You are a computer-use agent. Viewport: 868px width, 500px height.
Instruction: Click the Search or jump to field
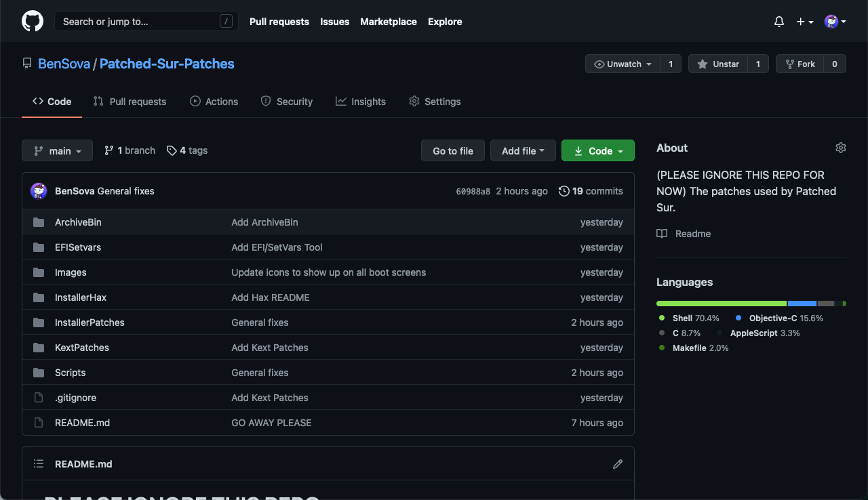146,22
